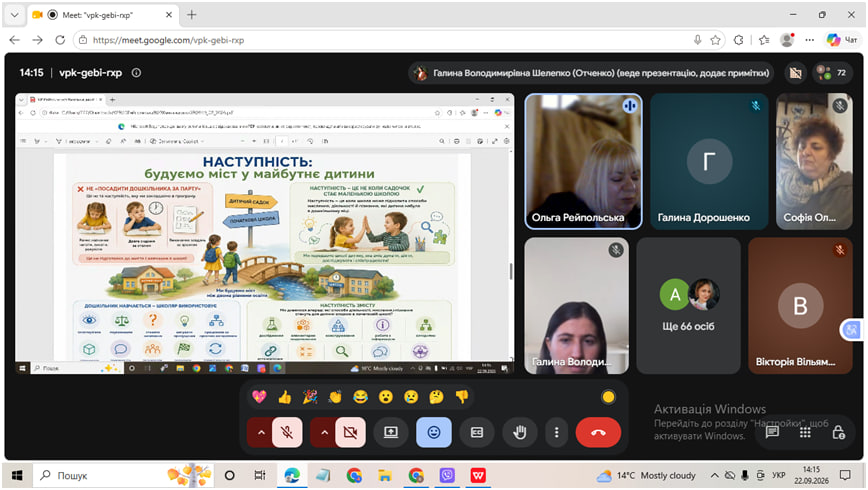Screen dimensions: 868x490
Task: Click the crossed-out icon beside participant count
Action: [795, 73]
